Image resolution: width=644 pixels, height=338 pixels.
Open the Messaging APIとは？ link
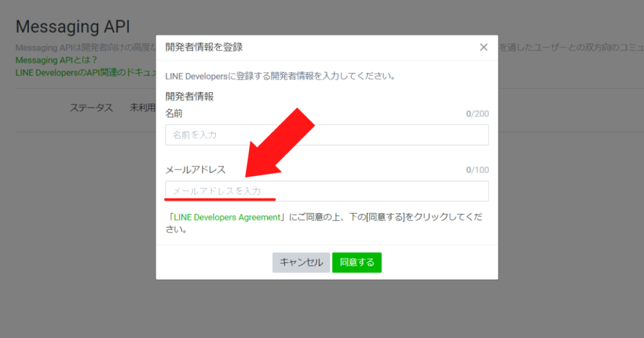click(x=56, y=60)
